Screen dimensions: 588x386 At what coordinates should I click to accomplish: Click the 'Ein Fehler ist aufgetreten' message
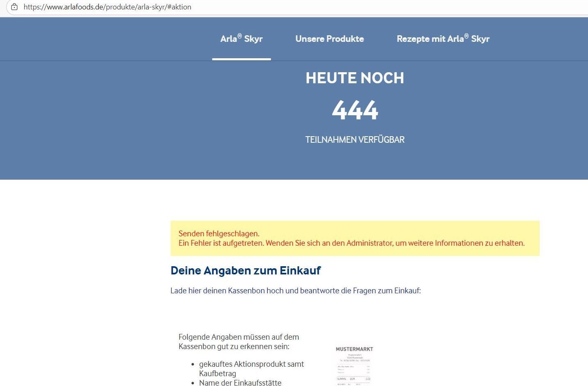pos(351,243)
